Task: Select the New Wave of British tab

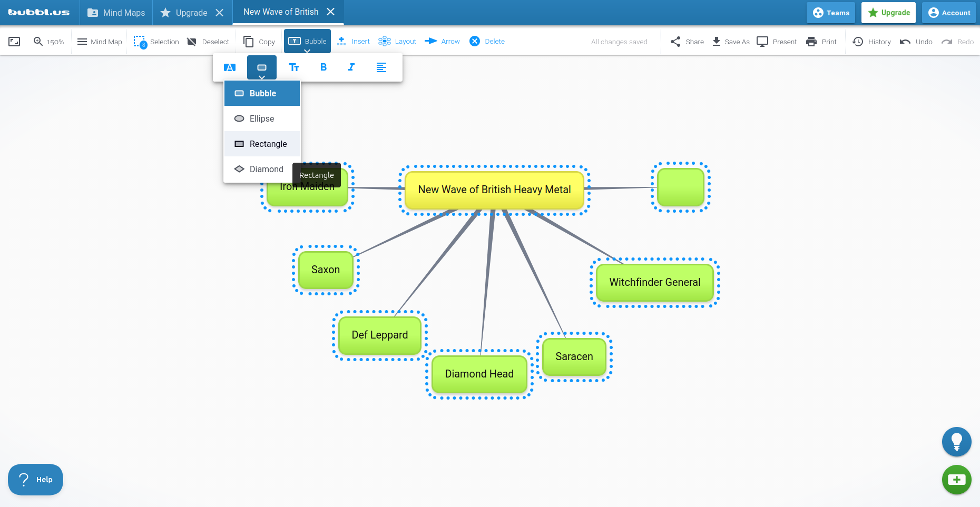Action: (x=281, y=12)
